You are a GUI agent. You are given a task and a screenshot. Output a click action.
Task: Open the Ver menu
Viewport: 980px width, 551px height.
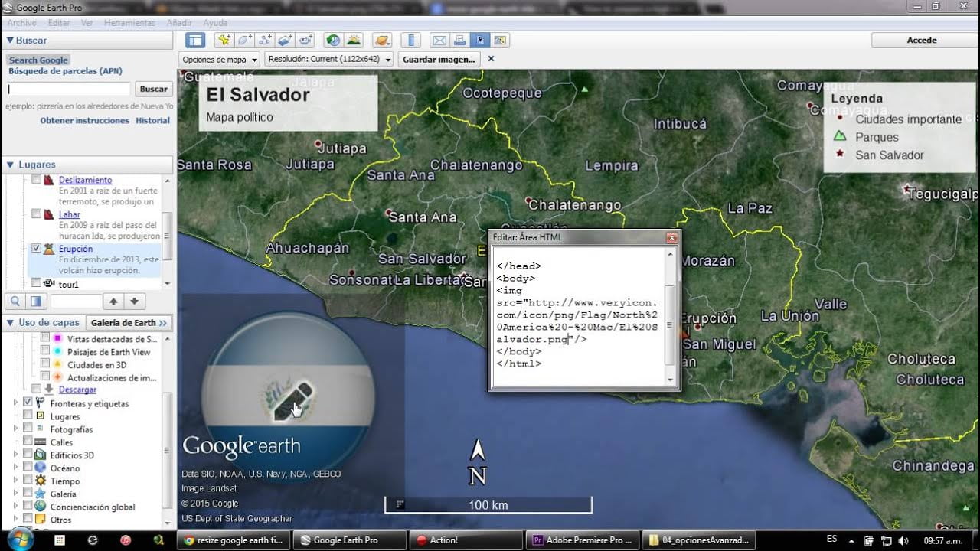pyautogui.click(x=87, y=23)
